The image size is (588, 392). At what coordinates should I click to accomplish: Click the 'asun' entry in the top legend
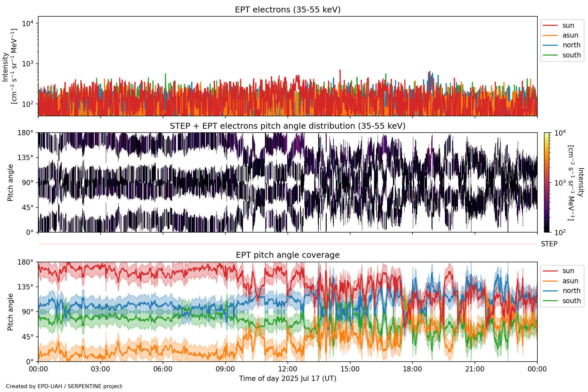[x=570, y=35]
